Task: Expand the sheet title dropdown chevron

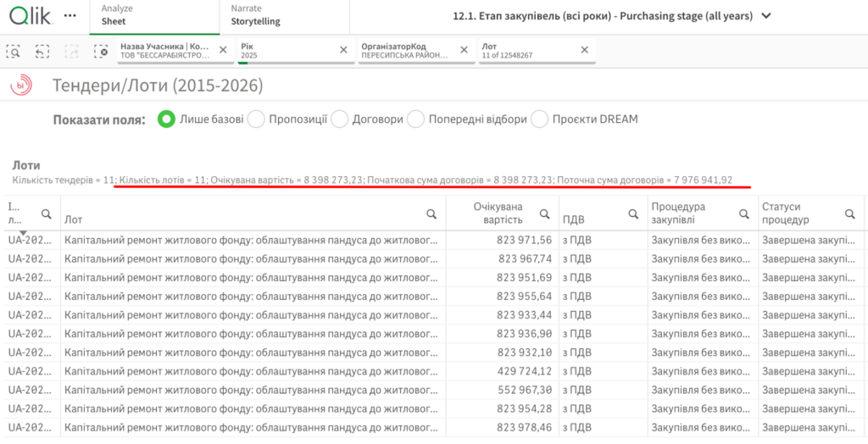Action: click(x=766, y=16)
